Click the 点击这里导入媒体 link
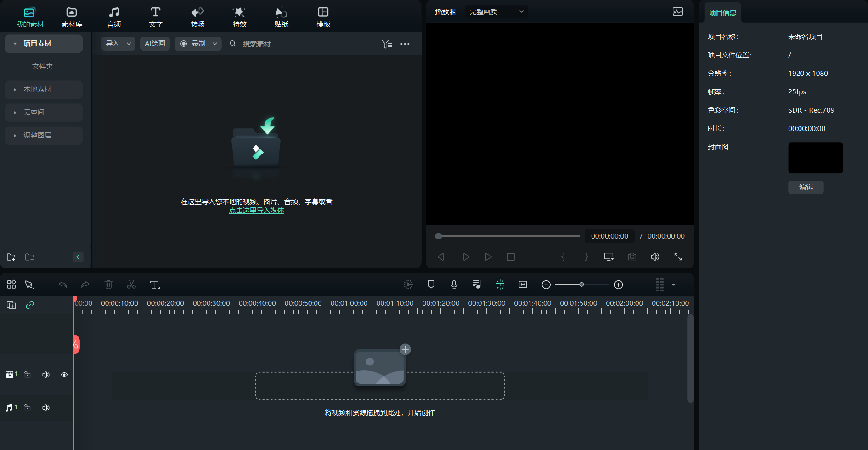 tap(256, 211)
